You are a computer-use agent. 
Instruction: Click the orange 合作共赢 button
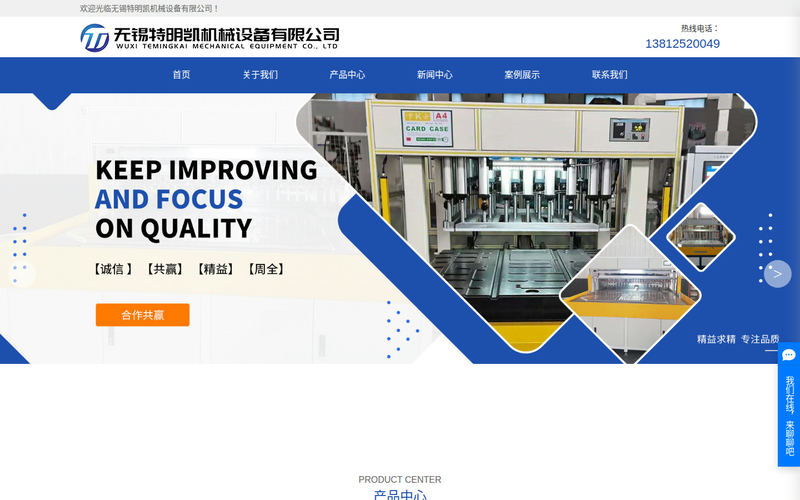pos(142,315)
